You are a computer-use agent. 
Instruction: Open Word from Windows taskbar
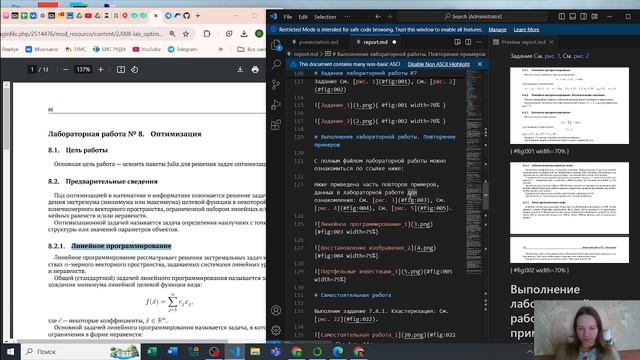click(173, 351)
